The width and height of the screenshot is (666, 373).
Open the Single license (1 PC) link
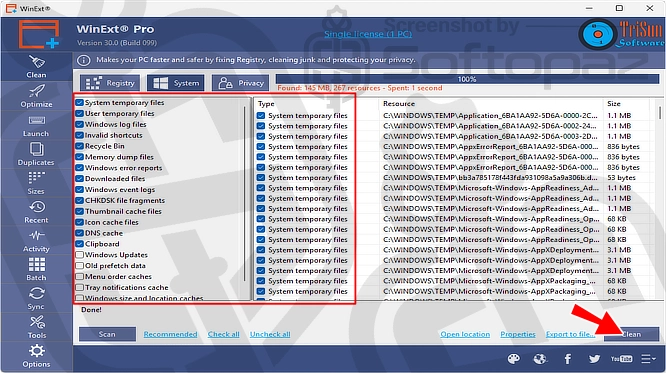(x=368, y=34)
